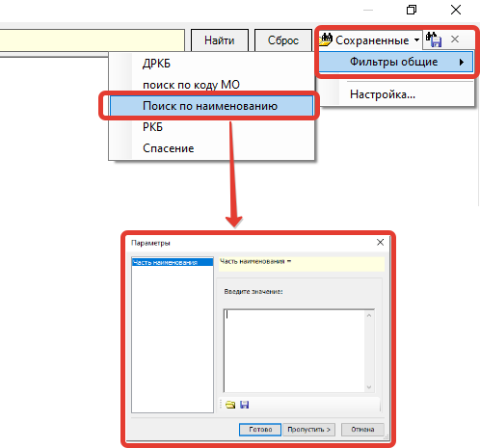
Task: Confirm with the Готово button
Action: tap(260, 430)
